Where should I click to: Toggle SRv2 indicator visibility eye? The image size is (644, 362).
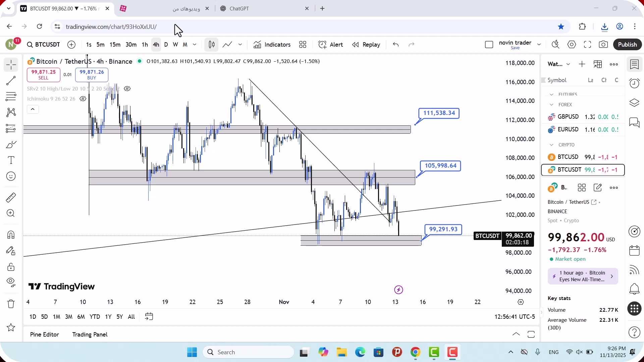click(x=127, y=89)
